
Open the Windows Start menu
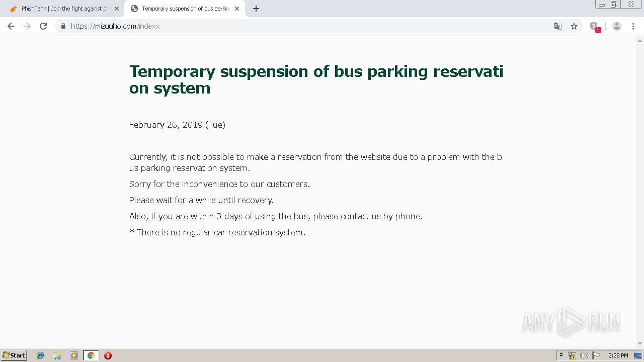tap(14, 355)
